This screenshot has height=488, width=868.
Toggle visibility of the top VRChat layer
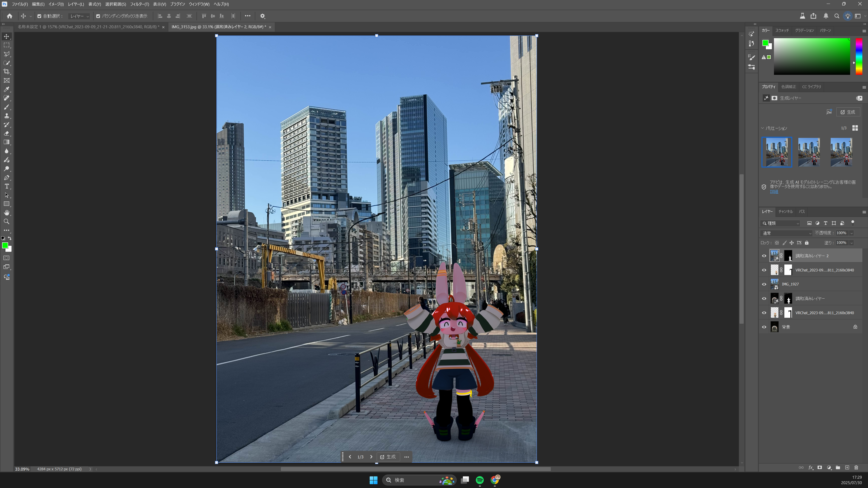pyautogui.click(x=764, y=270)
